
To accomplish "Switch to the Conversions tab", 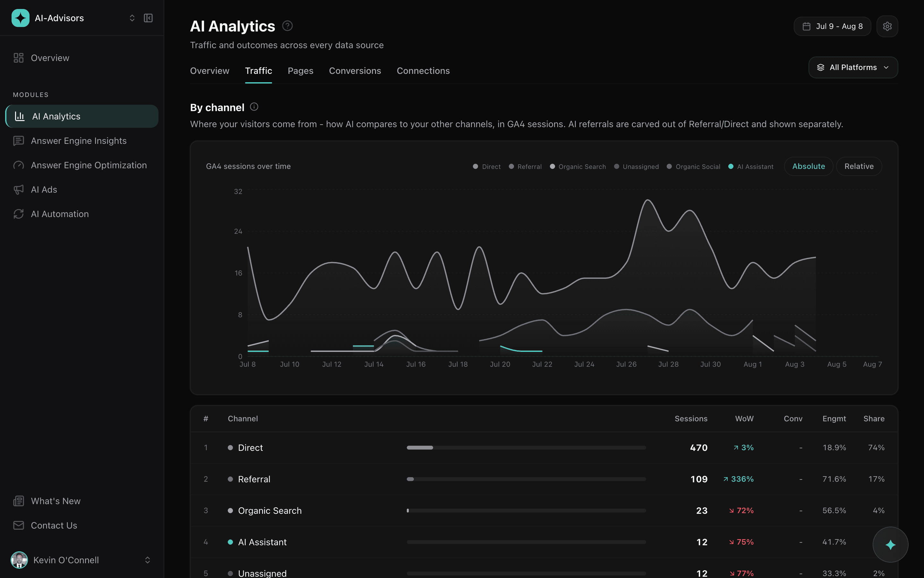I will tap(355, 71).
